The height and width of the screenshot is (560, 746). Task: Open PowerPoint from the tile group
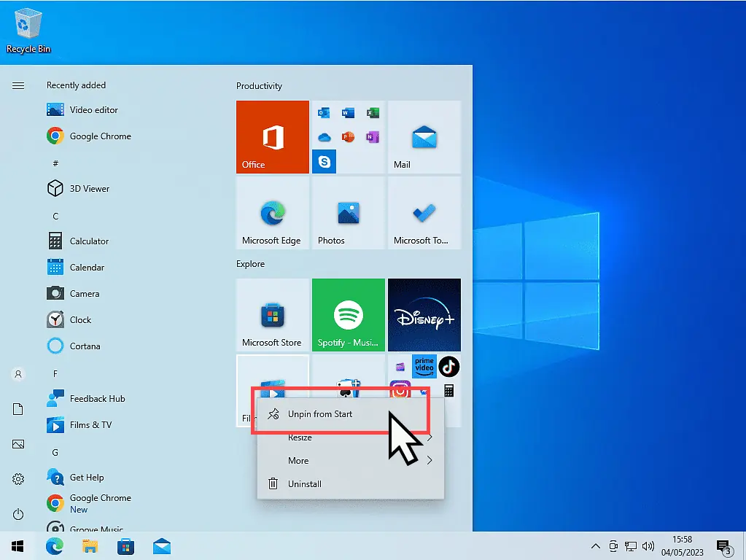click(x=348, y=137)
